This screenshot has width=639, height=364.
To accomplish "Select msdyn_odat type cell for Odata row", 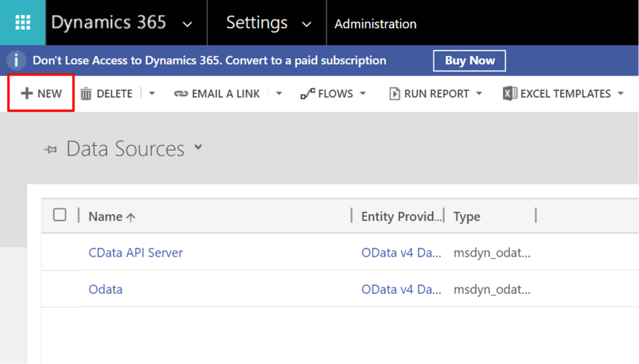I will click(x=492, y=289).
